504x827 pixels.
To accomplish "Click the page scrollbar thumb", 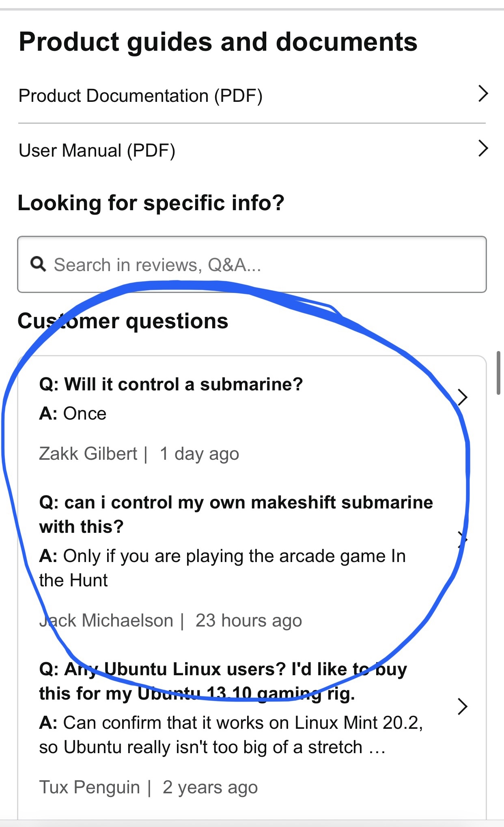I will [x=498, y=373].
